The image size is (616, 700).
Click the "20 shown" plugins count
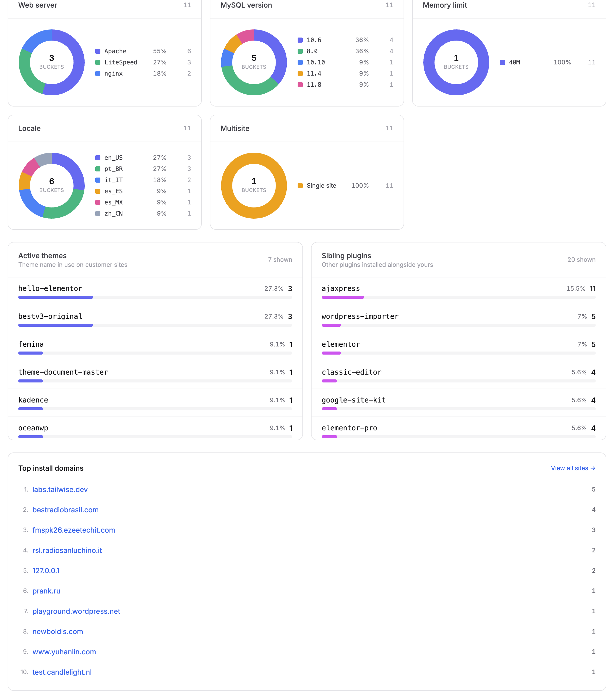[582, 260]
